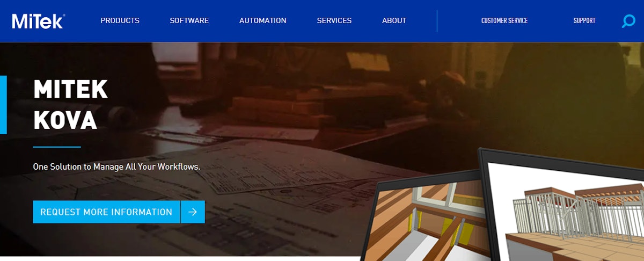Image resolution: width=644 pixels, height=261 pixels.
Task: Select Software in the navigation bar
Action: point(189,21)
